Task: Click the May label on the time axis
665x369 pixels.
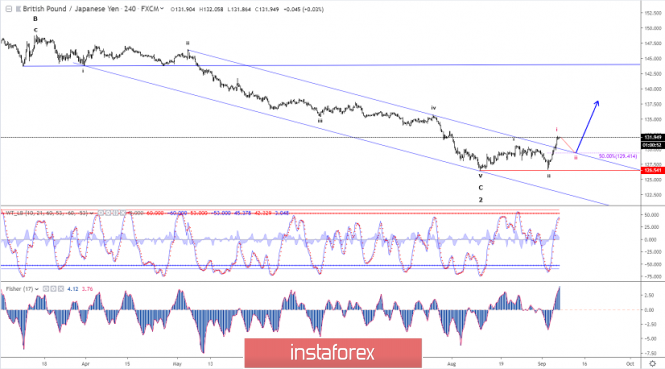Action: [x=177, y=364]
